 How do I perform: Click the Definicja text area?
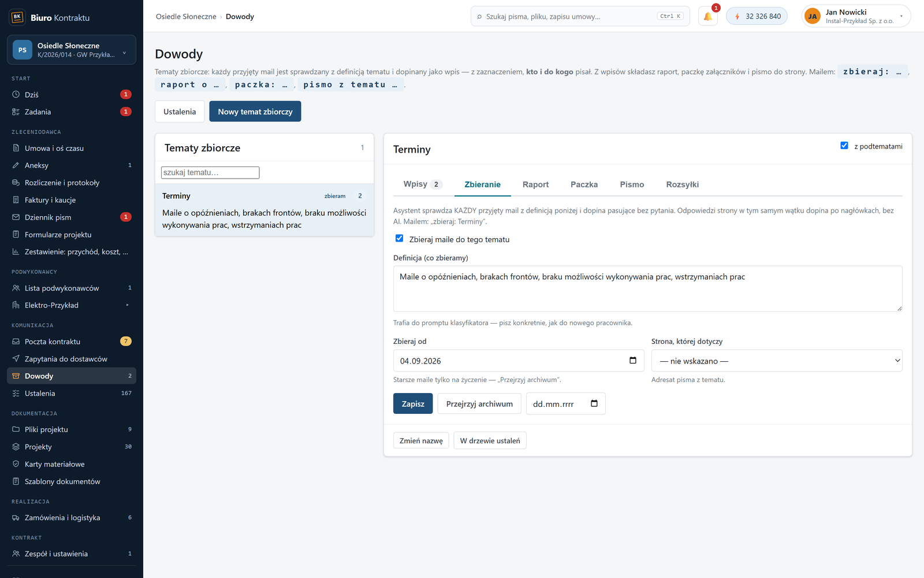click(647, 288)
